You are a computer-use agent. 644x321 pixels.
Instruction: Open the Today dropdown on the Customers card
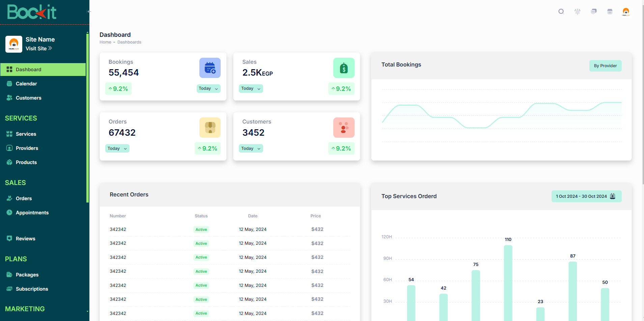(251, 149)
